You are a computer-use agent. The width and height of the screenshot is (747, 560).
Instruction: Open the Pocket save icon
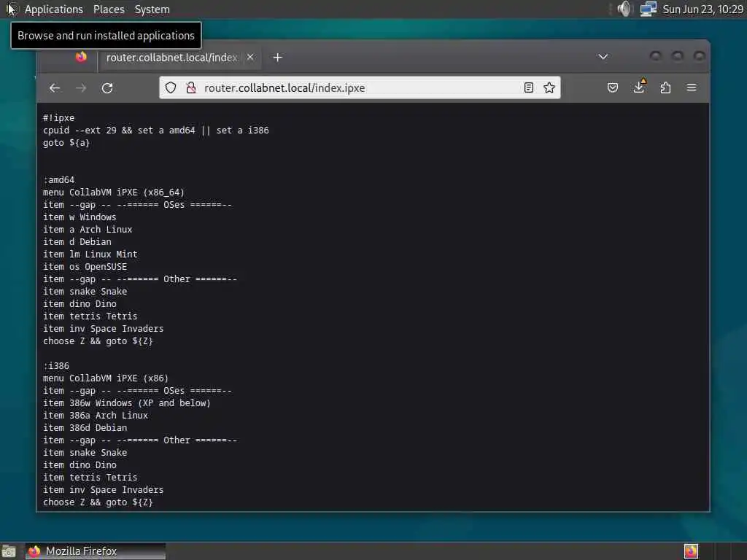[613, 87]
